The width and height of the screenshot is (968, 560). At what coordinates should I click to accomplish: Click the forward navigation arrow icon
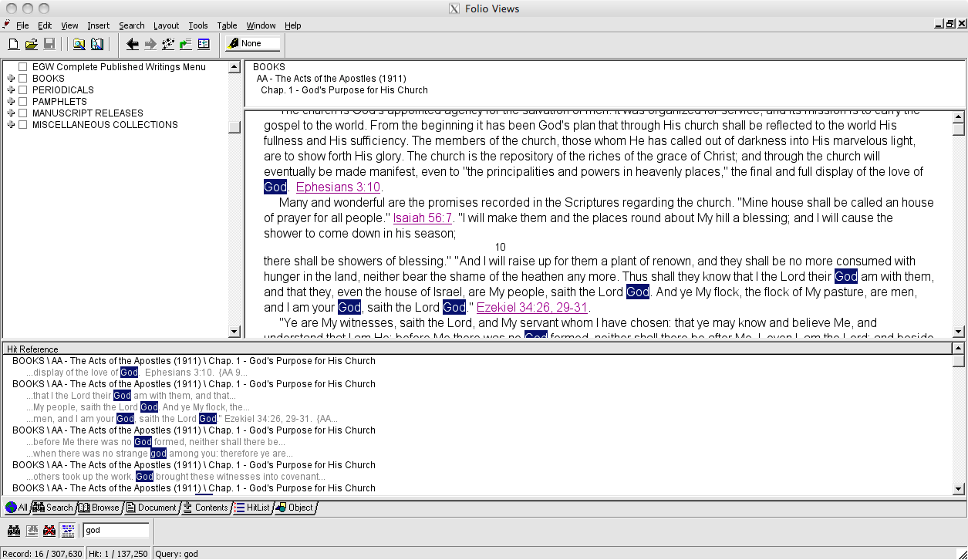click(149, 44)
